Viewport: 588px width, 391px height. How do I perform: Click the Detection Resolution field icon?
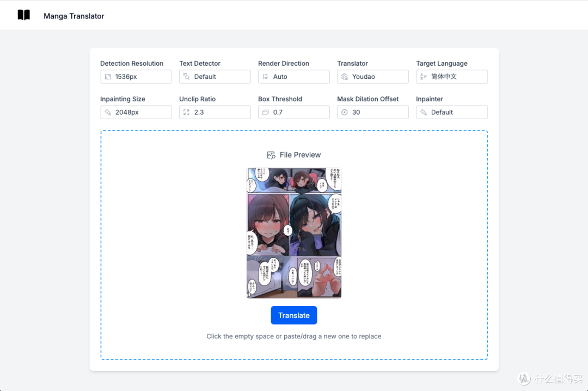click(x=108, y=77)
